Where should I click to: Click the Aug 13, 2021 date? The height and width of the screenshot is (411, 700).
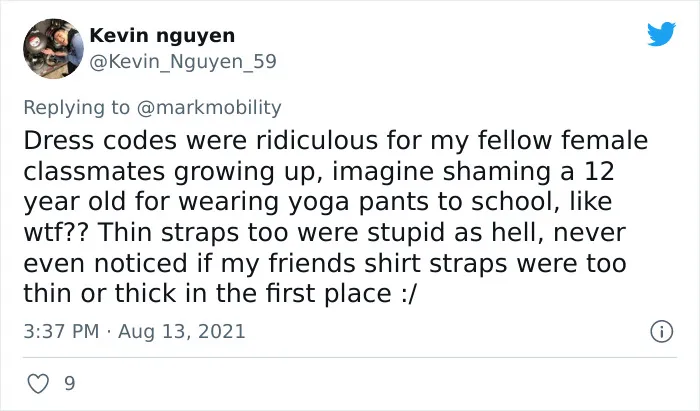(x=182, y=332)
